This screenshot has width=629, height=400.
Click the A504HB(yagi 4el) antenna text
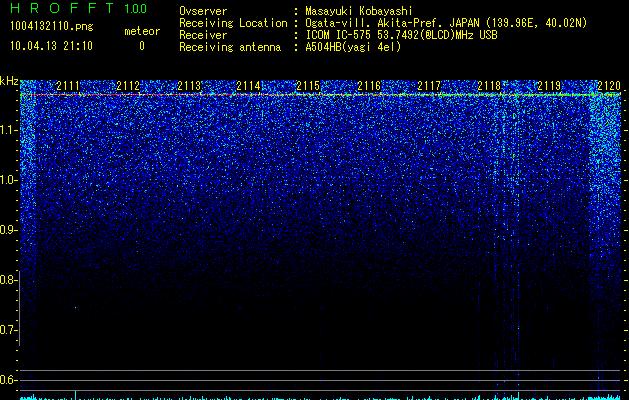(x=353, y=47)
